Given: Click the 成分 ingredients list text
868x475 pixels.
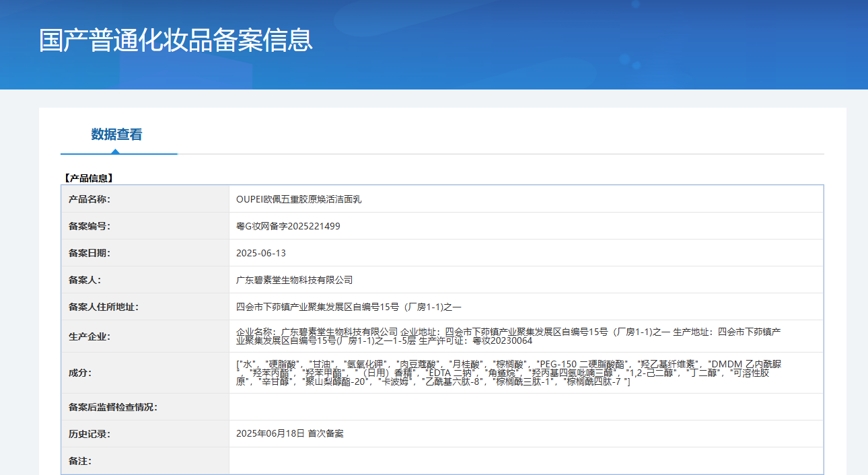Looking at the screenshot, I should coord(508,373).
